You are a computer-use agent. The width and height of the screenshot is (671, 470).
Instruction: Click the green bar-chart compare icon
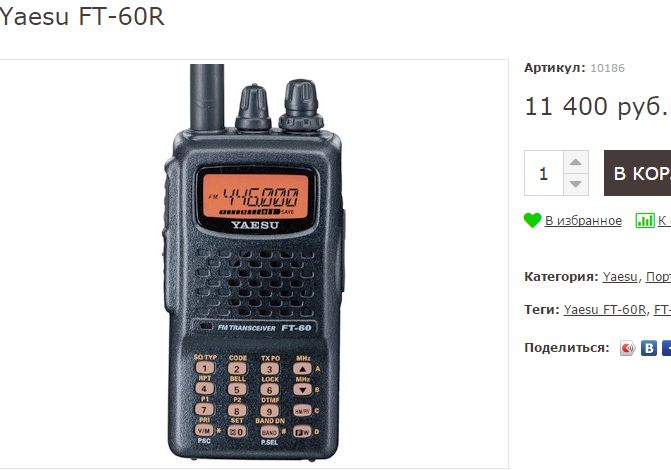coord(645,220)
